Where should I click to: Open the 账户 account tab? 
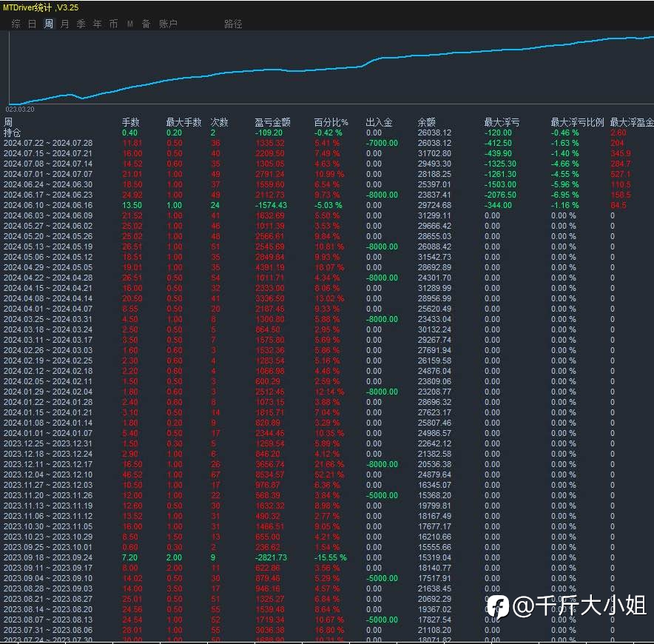click(x=168, y=24)
